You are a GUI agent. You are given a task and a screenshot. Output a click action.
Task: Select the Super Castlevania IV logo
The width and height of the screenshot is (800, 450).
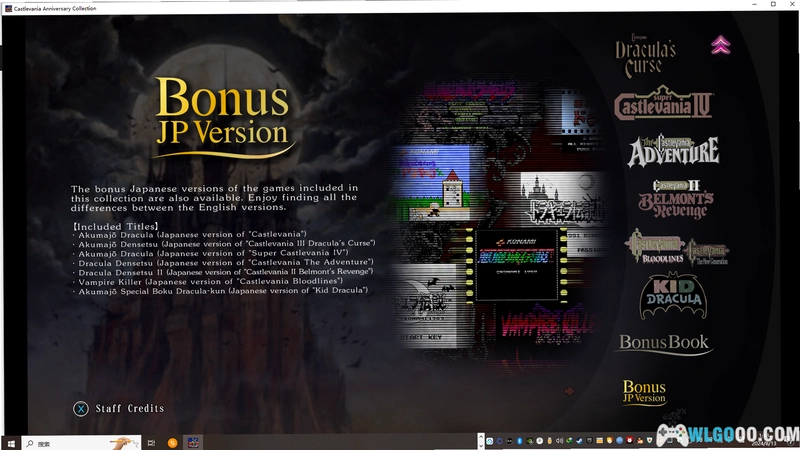[663, 104]
